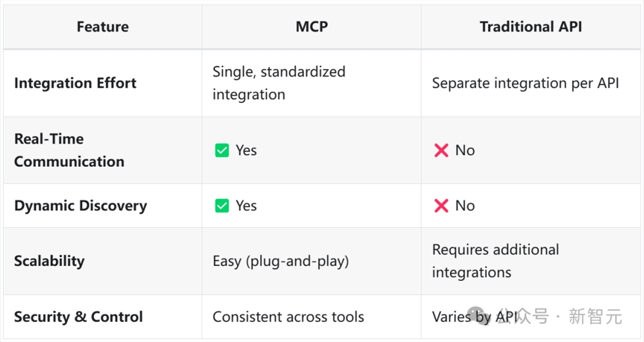644x342 pixels.
Task: Click 'Consistent across tools' cell text
Action: (x=288, y=317)
